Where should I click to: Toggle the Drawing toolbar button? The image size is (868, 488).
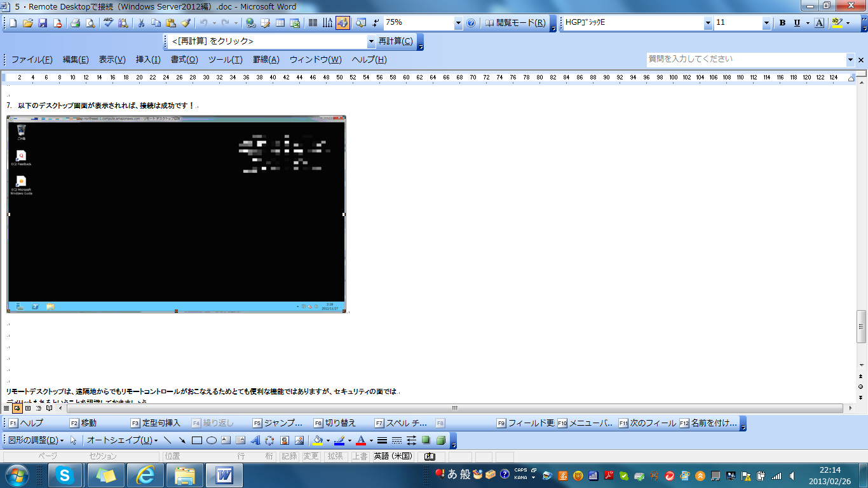[342, 23]
